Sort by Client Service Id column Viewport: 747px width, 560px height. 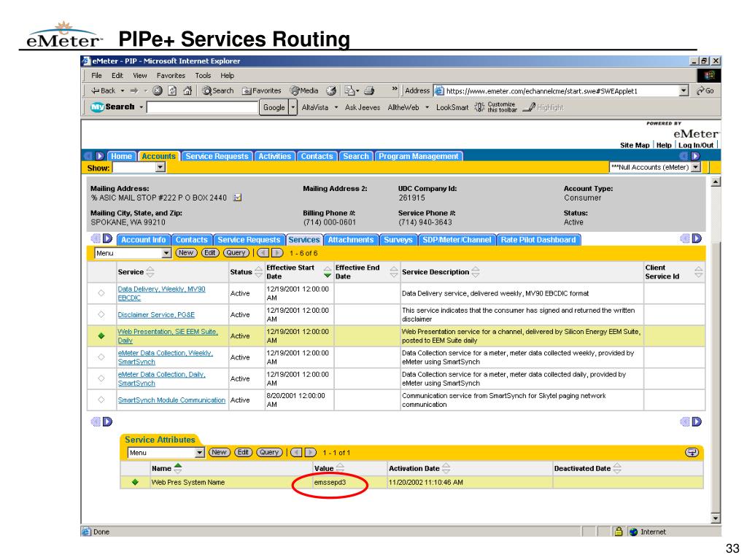tap(698, 272)
